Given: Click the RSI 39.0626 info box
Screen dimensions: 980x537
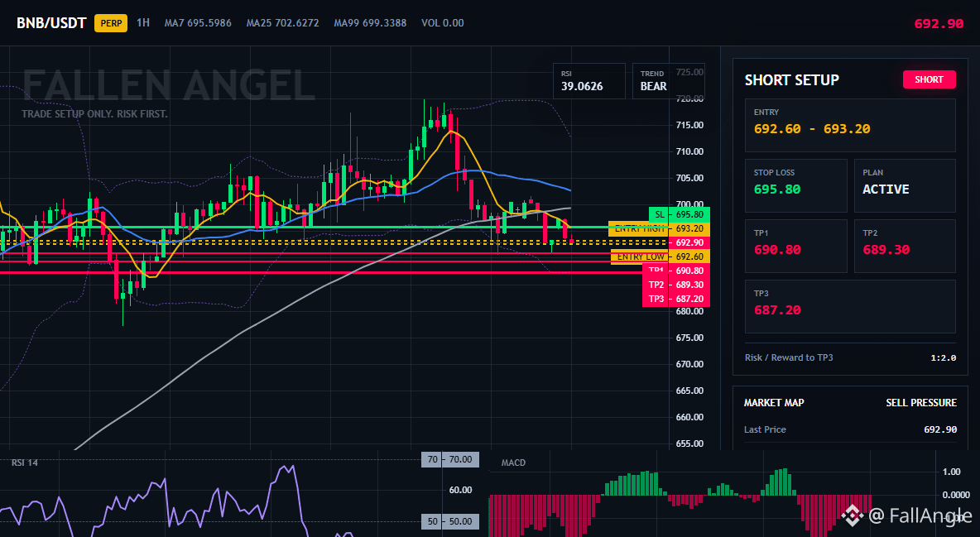Looking at the screenshot, I should 588,80.
